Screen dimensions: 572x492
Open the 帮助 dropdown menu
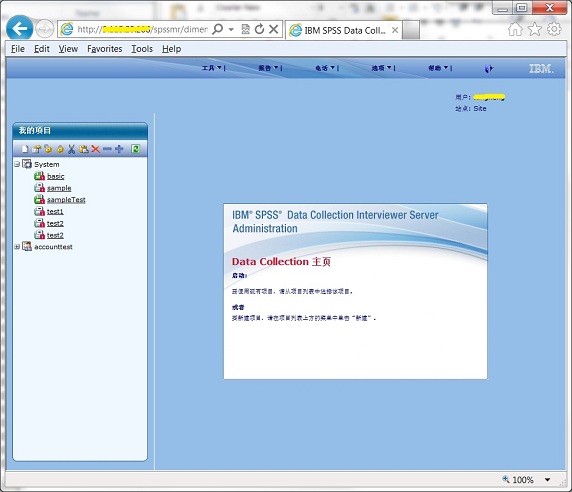coord(438,68)
